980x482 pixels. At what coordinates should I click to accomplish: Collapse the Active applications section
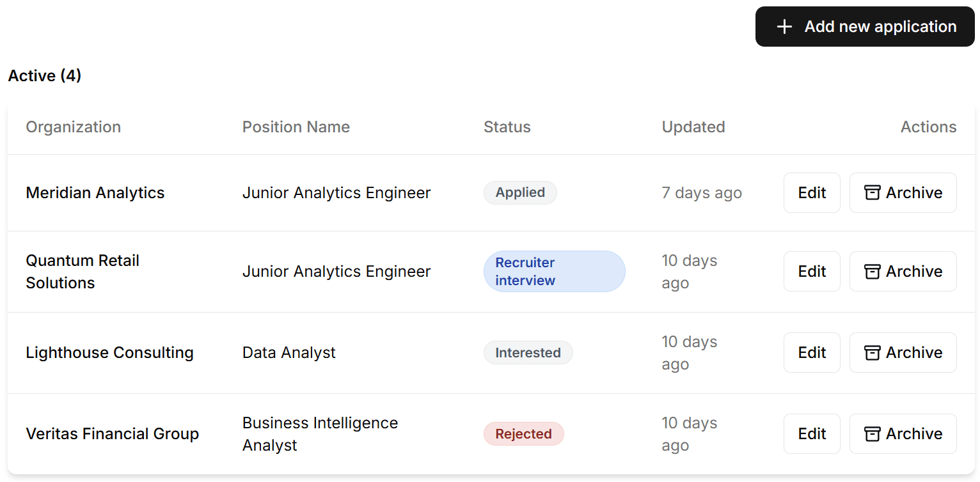click(x=44, y=75)
